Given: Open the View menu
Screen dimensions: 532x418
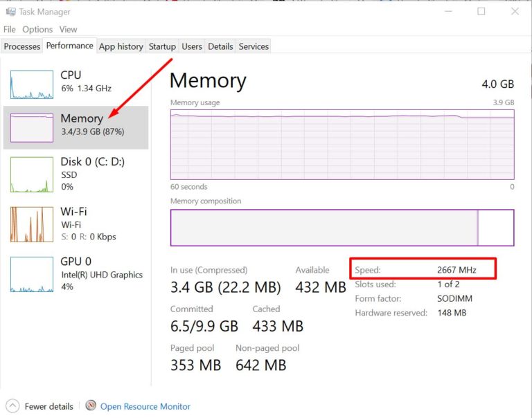Looking at the screenshot, I should (x=68, y=30).
